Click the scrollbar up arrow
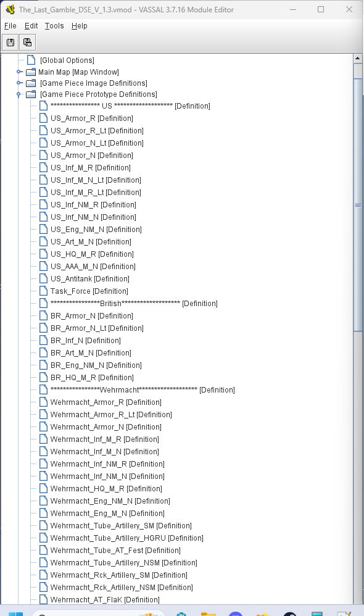Image resolution: width=364 pixels, height=616 pixels. click(358, 59)
